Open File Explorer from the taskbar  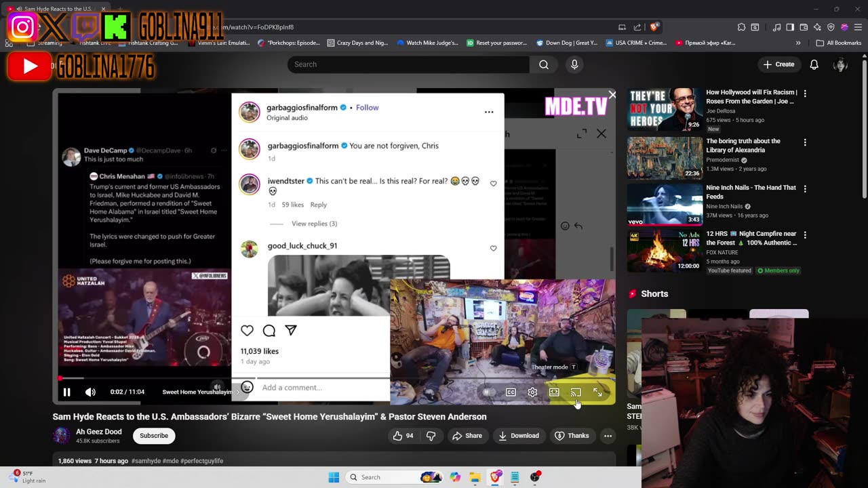click(x=475, y=477)
